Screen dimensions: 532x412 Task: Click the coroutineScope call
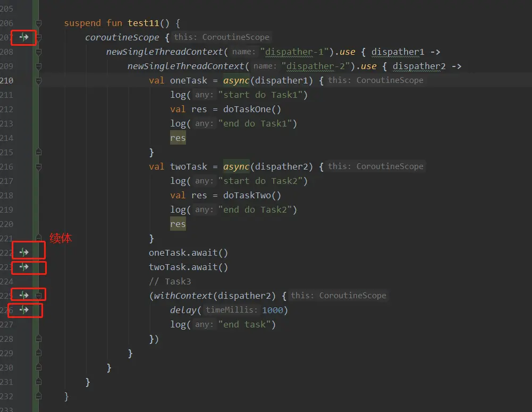coord(122,37)
